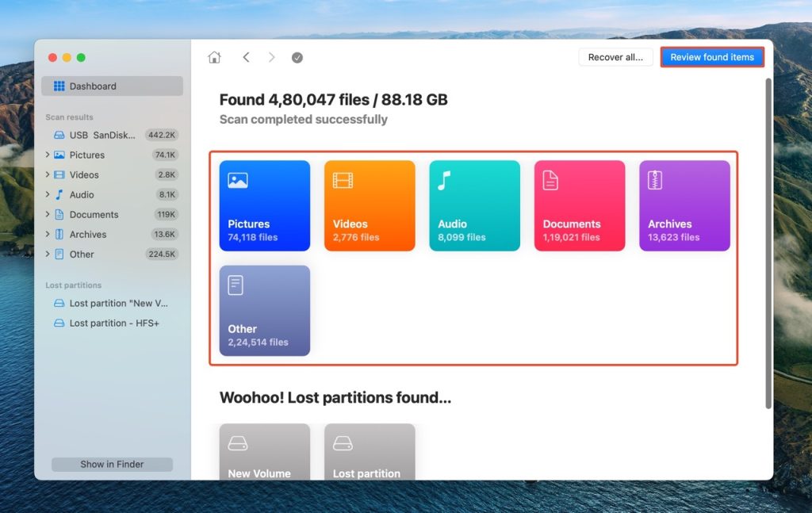Select the Archives zip-file tile
Image resolution: width=812 pixels, height=513 pixels.
[684, 205]
